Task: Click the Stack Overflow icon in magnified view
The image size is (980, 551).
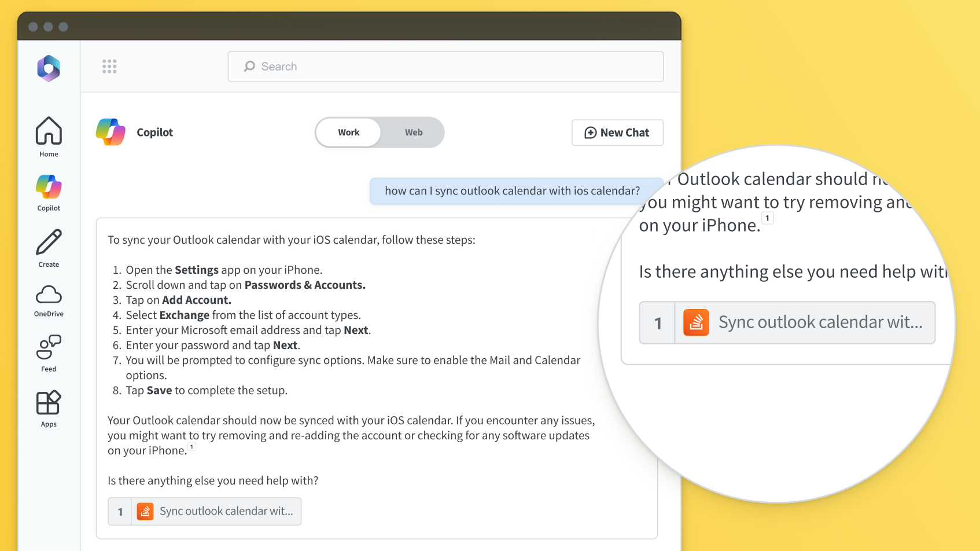Action: tap(696, 322)
